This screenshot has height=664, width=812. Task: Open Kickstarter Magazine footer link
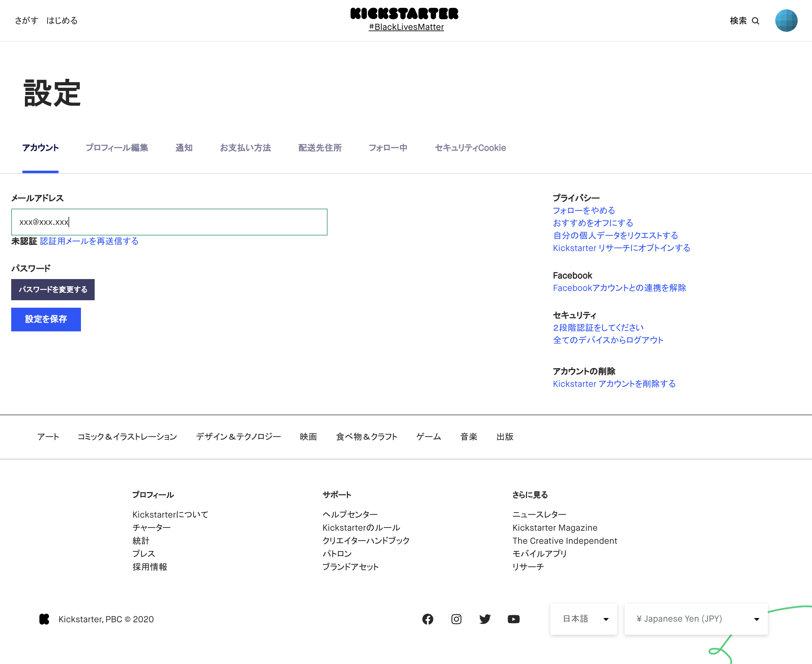pos(555,528)
